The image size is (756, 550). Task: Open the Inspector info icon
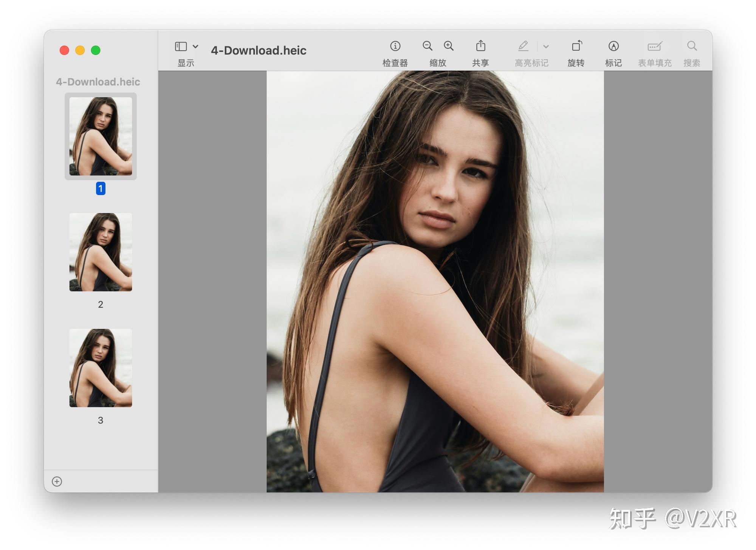[x=395, y=46]
